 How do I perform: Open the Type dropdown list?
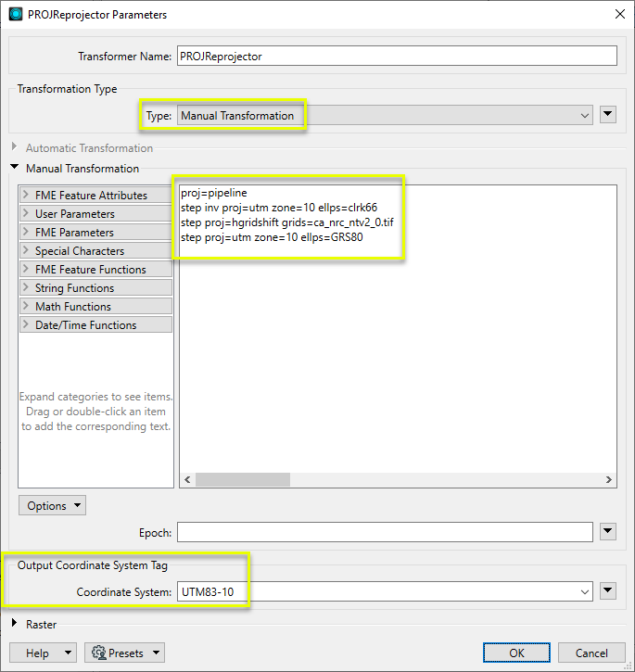click(384, 116)
